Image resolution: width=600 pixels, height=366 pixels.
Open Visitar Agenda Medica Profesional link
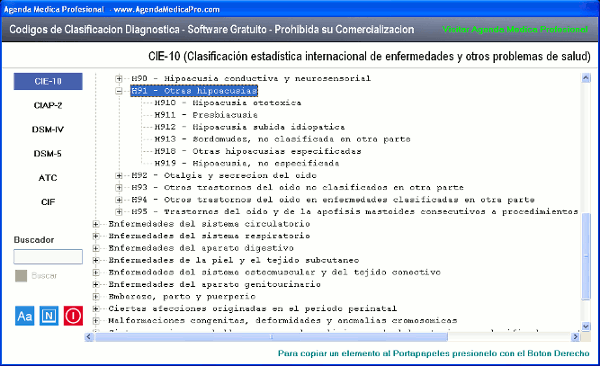point(515,29)
